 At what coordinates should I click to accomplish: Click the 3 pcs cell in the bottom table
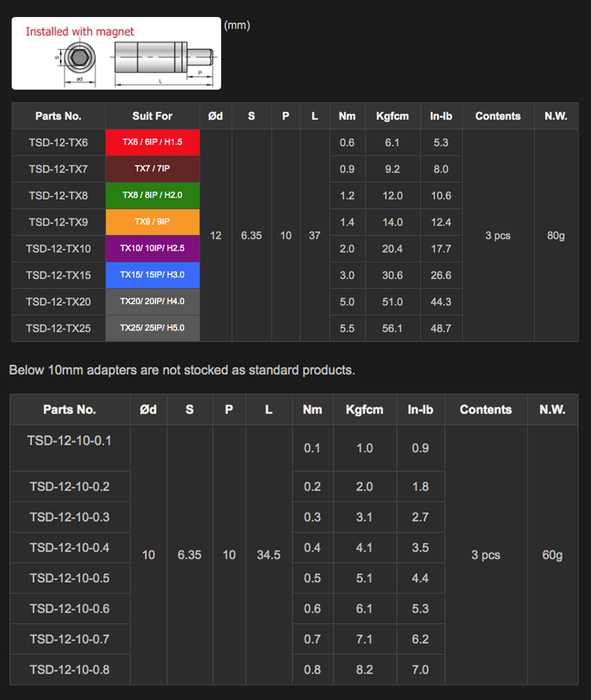pyautogui.click(x=486, y=555)
